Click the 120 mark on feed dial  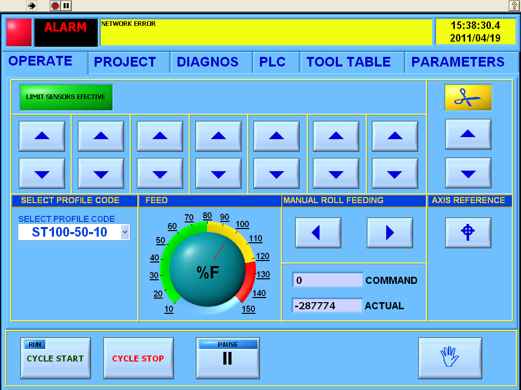[263, 256]
